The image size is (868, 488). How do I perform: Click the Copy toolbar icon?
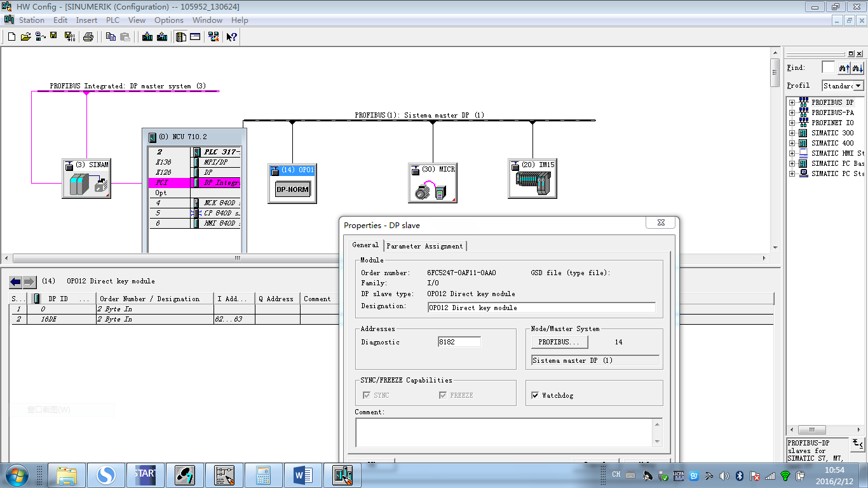[111, 37]
